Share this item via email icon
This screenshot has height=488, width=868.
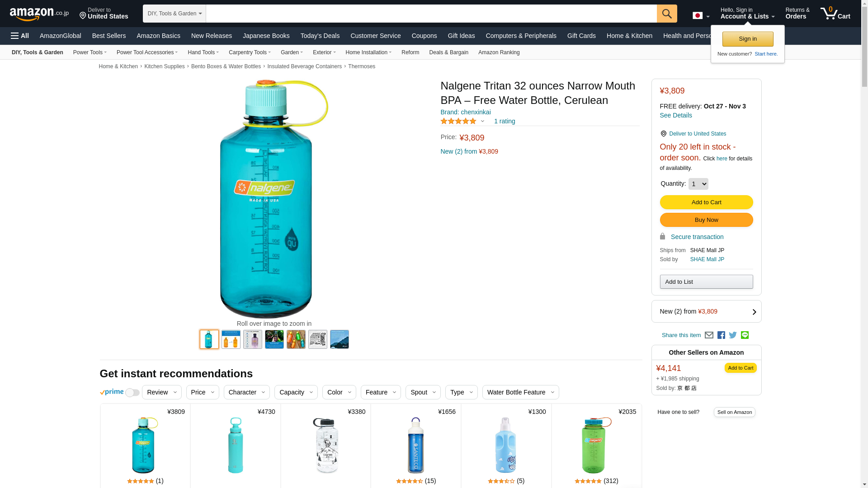click(x=709, y=335)
